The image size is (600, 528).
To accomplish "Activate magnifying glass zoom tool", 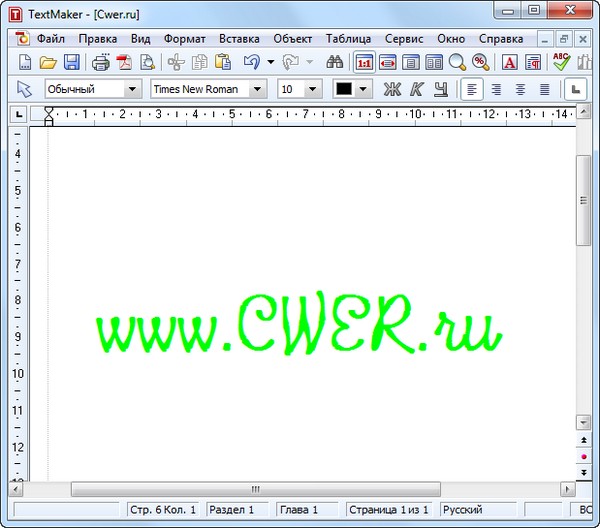I will pos(457,62).
